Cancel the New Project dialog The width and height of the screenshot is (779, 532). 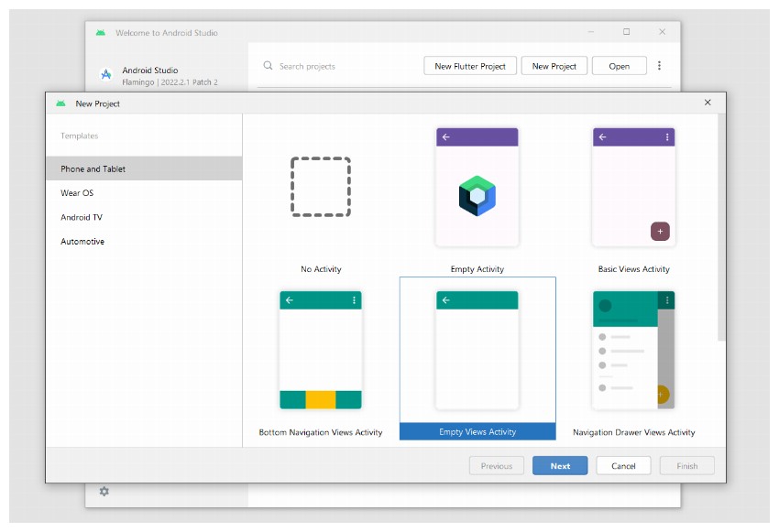click(x=623, y=465)
